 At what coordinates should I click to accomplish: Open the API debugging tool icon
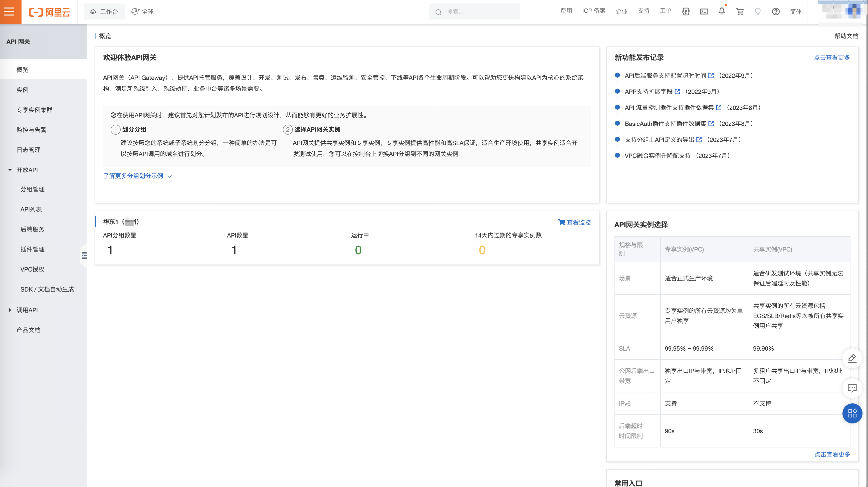coord(685,12)
